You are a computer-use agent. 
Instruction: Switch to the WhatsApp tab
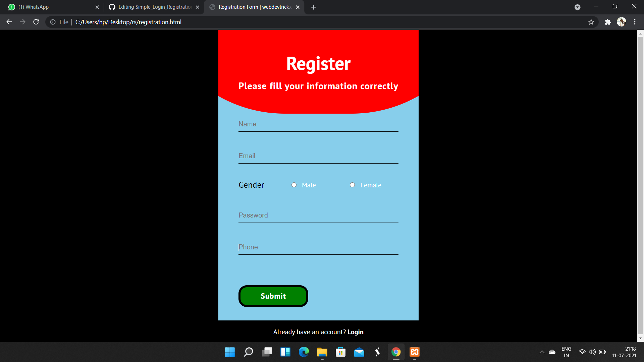click(x=50, y=7)
